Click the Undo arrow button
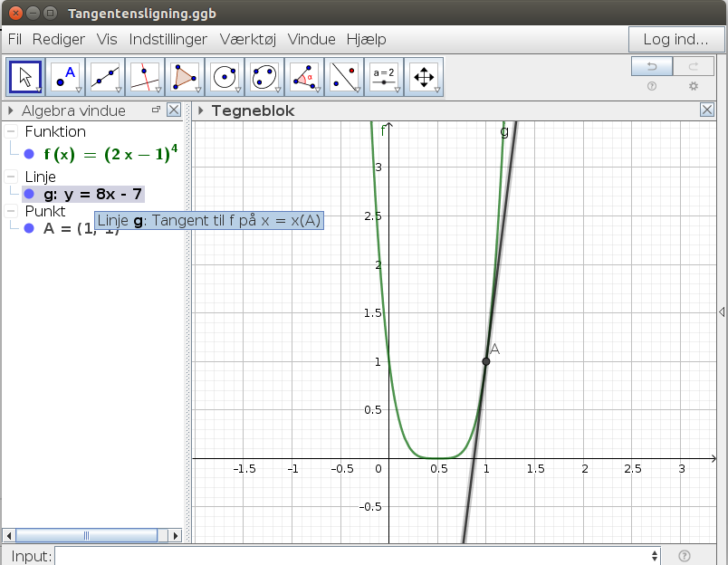 click(x=652, y=66)
